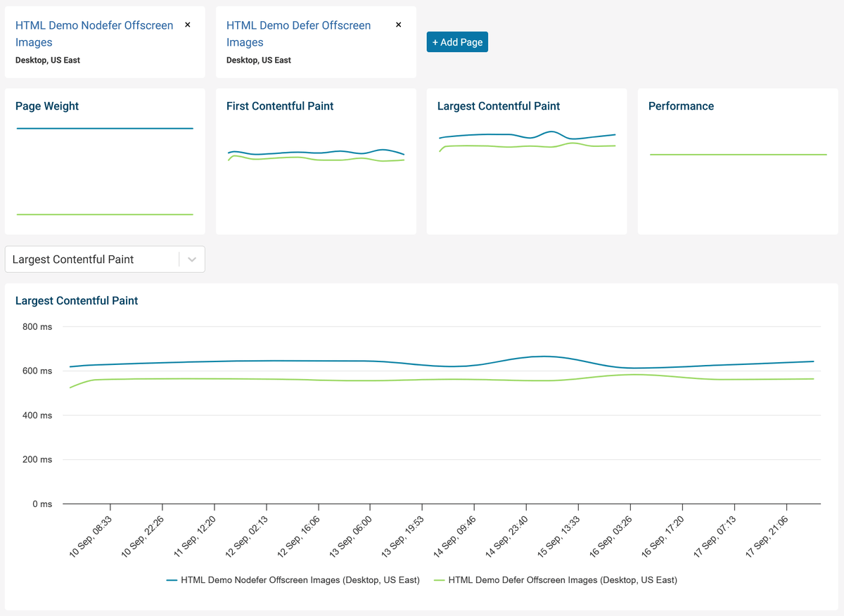Click the 13 Sep, 06:00 date label

tap(350, 537)
